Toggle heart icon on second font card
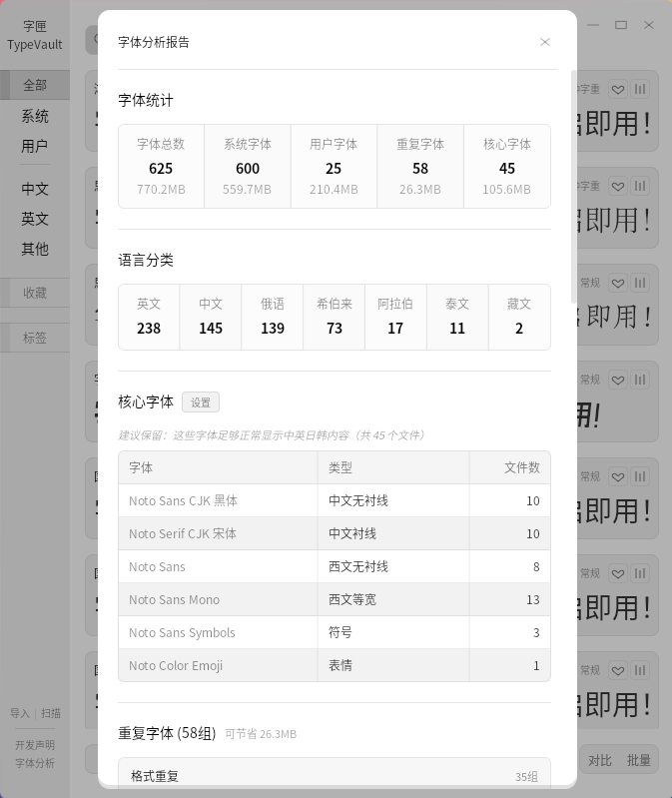672x798 pixels. [x=618, y=187]
